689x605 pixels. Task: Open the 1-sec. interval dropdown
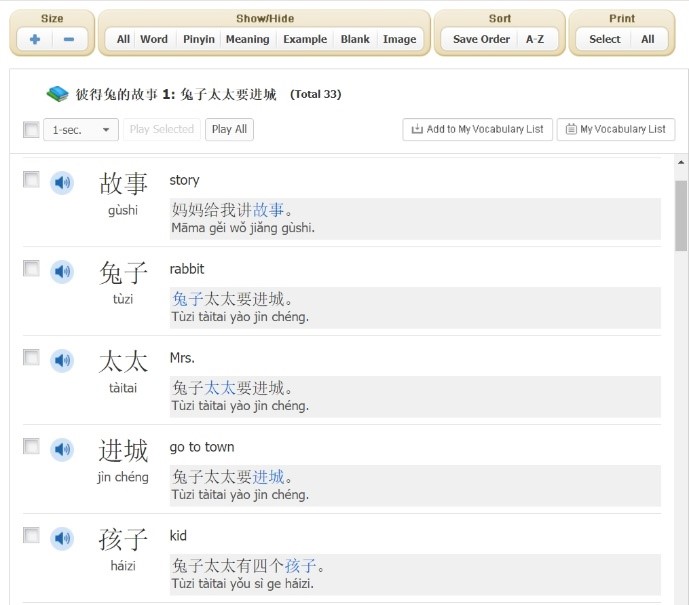(x=81, y=130)
